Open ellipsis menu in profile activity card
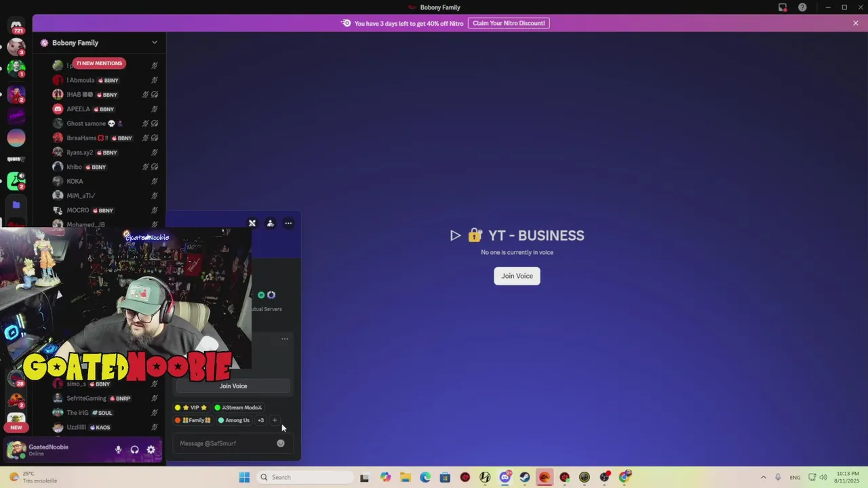The image size is (868, 488). tap(285, 339)
